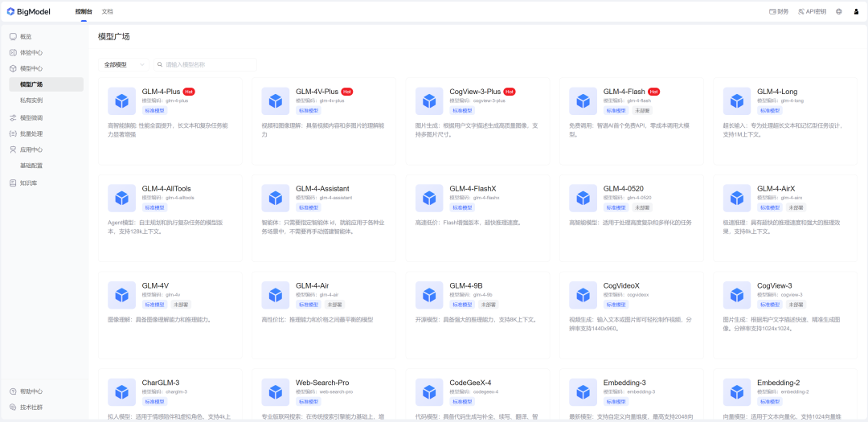This screenshot has height=422, width=868.
Task: Click the Embedding-3 cube icon
Action: (583, 392)
